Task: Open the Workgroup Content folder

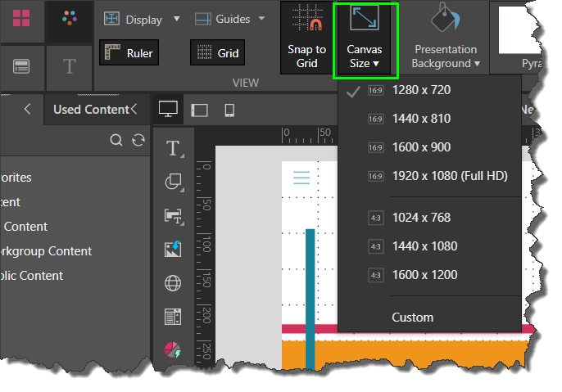Action: click(46, 251)
